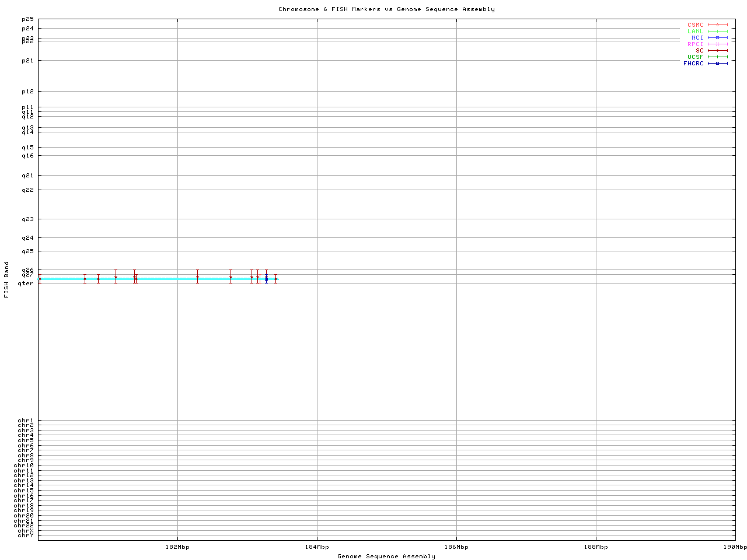The width and height of the screenshot is (747, 560).
Task: Click the CSMC legend marker line
Action: pyautogui.click(x=717, y=25)
